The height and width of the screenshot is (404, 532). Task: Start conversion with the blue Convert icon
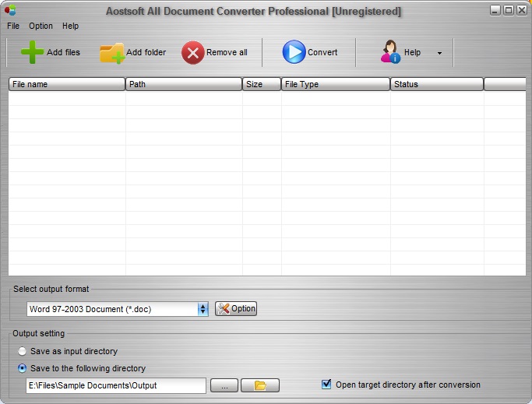click(294, 52)
